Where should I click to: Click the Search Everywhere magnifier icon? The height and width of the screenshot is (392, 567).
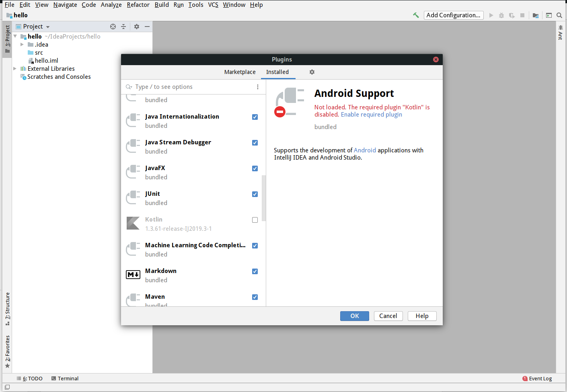(x=559, y=15)
